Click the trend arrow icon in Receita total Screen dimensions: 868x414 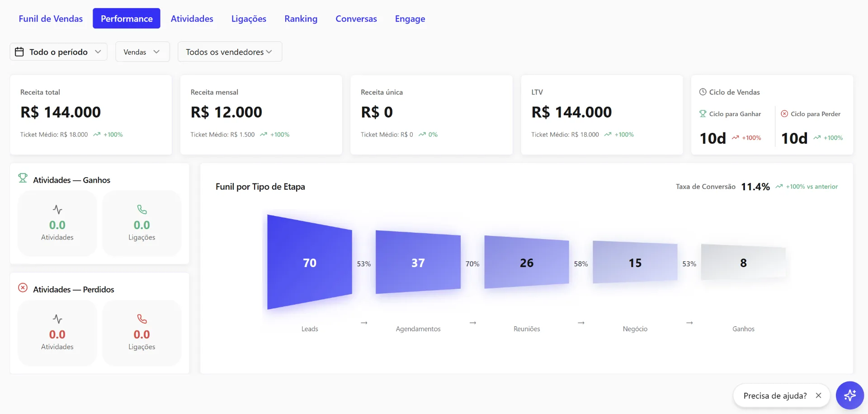click(97, 134)
